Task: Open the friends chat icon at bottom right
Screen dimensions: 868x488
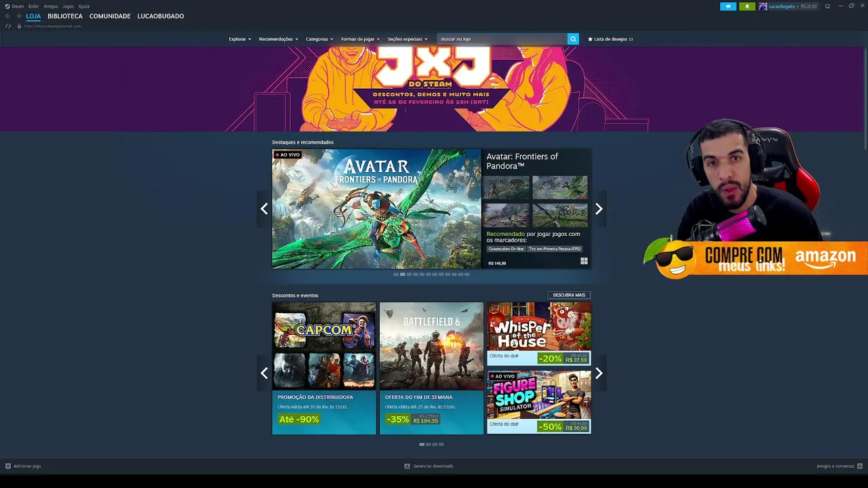Action: pyautogui.click(x=859, y=466)
